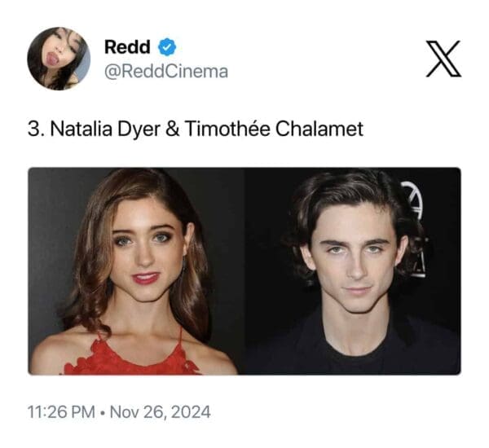This screenshot has width=489, height=448.
Task: Open the right photo of the man
Action: [x=352, y=270]
